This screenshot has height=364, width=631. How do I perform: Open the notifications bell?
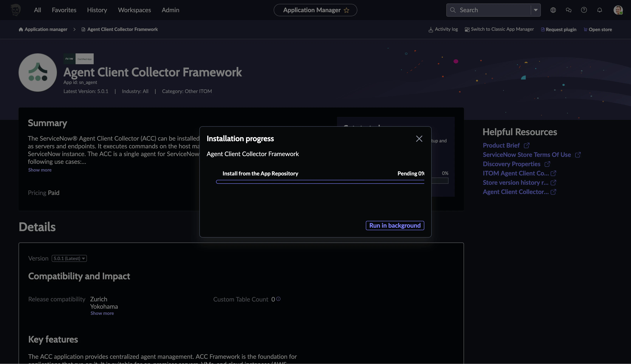599,10
